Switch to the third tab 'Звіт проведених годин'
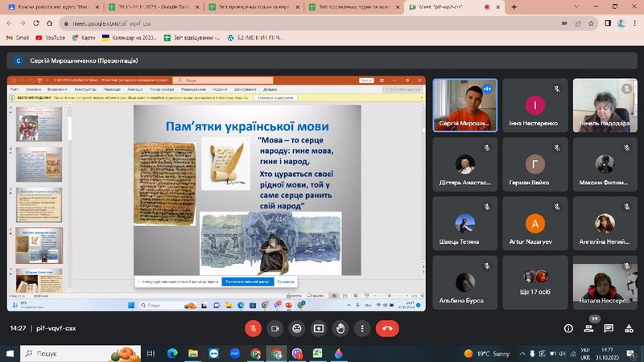Image resolution: width=644 pixels, height=362 pixels. [253, 7]
